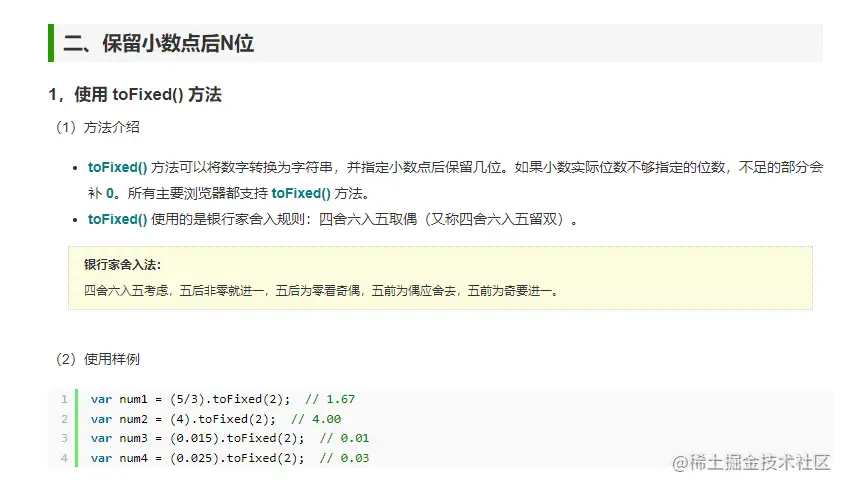Screen dimensions: 847x489
Task: Click line number 3 in the code block
Action: 64,438
